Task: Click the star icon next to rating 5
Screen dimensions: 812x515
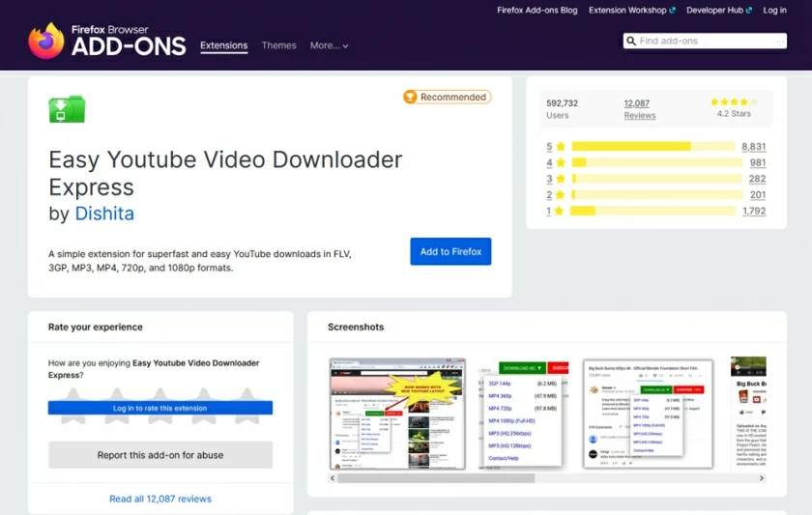Action: (561, 147)
